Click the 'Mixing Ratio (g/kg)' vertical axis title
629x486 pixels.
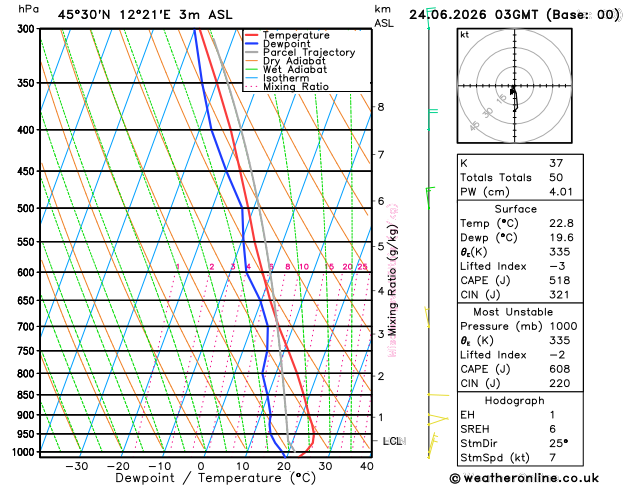(393, 280)
